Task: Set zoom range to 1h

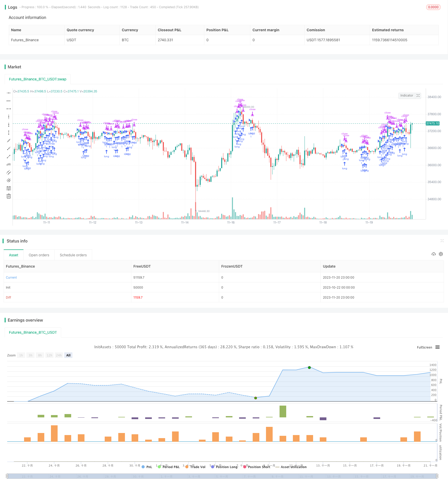Action: (21, 355)
